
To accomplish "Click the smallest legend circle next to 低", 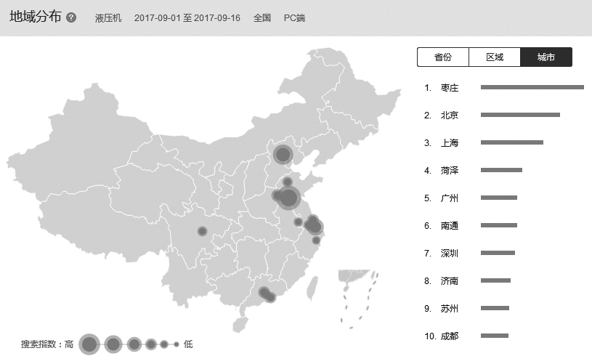I will [x=176, y=344].
